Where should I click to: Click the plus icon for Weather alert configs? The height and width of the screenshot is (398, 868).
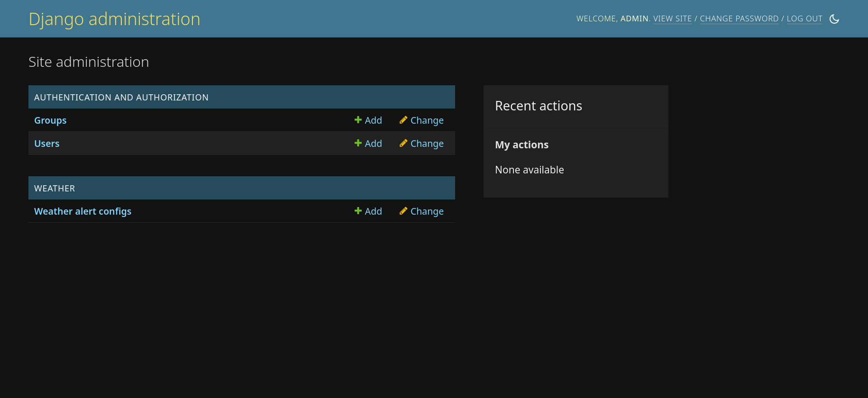coord(358,211)
